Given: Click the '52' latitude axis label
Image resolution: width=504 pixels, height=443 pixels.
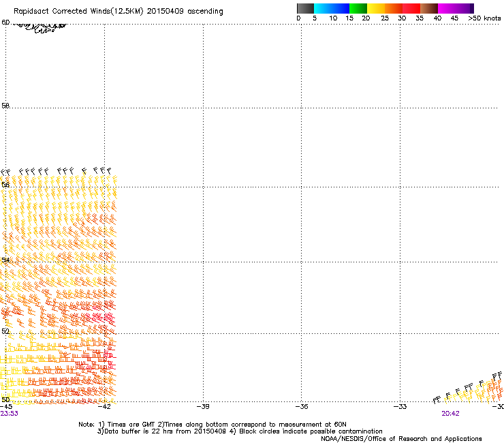Looking at the screenshot, I should pyautogui.click(x=5, y=331).
